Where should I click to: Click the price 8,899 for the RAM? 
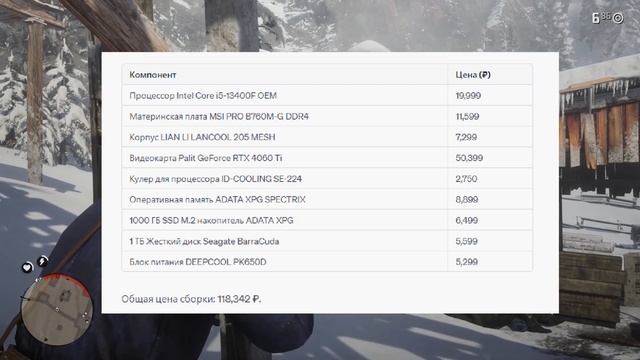coord(467,200)
